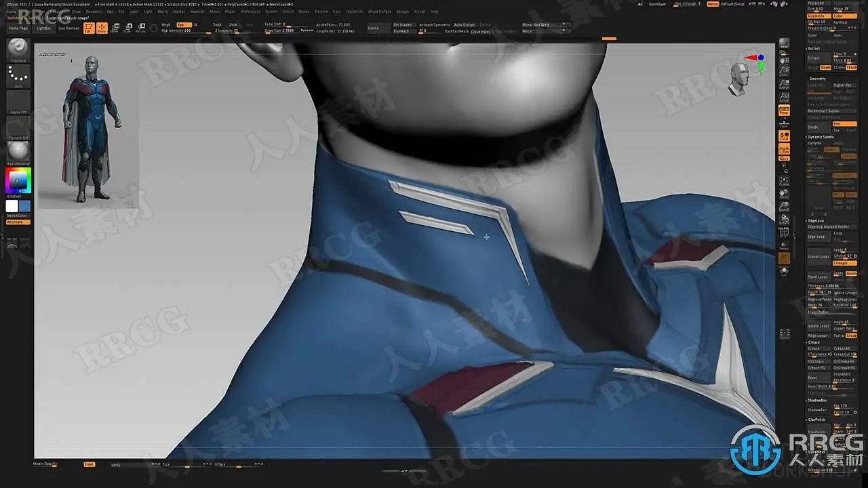Pick a hue in the color picker square
Screen dimensions: 868x488
pyautogui.click(x=18, y=181)
